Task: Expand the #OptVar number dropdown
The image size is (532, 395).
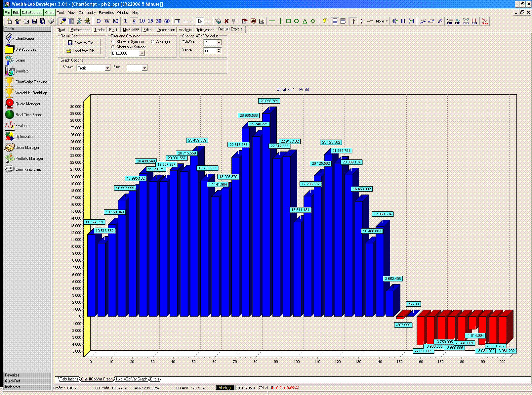Action: pyautogui.click(x=219, y=43)
